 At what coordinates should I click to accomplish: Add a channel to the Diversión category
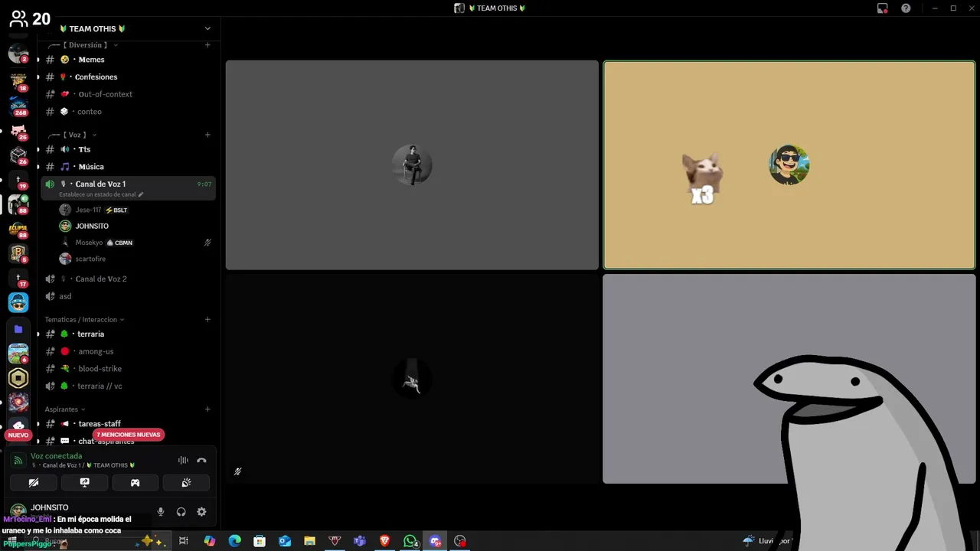tap(207, 45)
